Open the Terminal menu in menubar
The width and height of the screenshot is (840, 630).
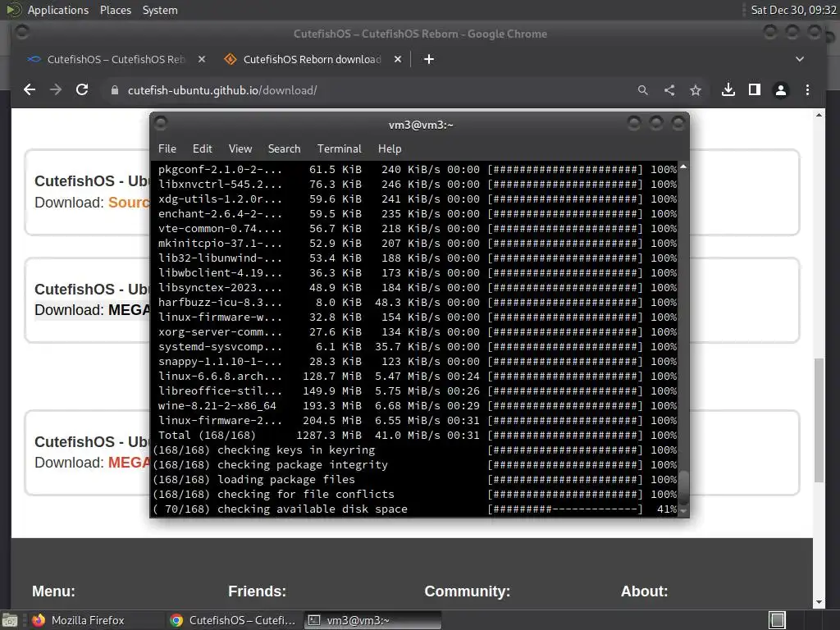pyautogui.click(x=339, y=149)
